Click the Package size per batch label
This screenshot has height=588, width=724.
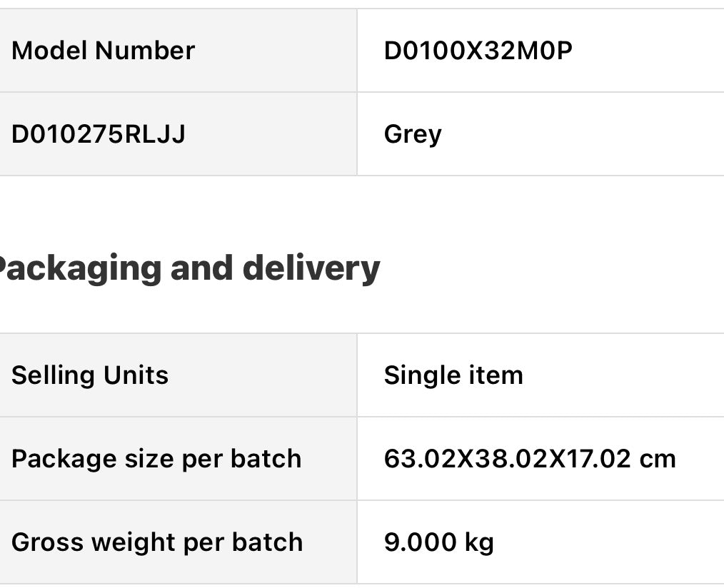click(156, 458)
